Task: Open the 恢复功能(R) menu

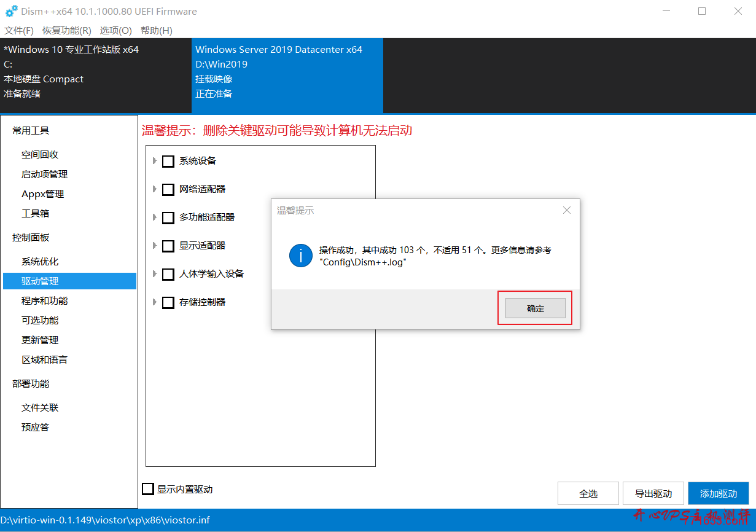Action: (x=66, y=30)
